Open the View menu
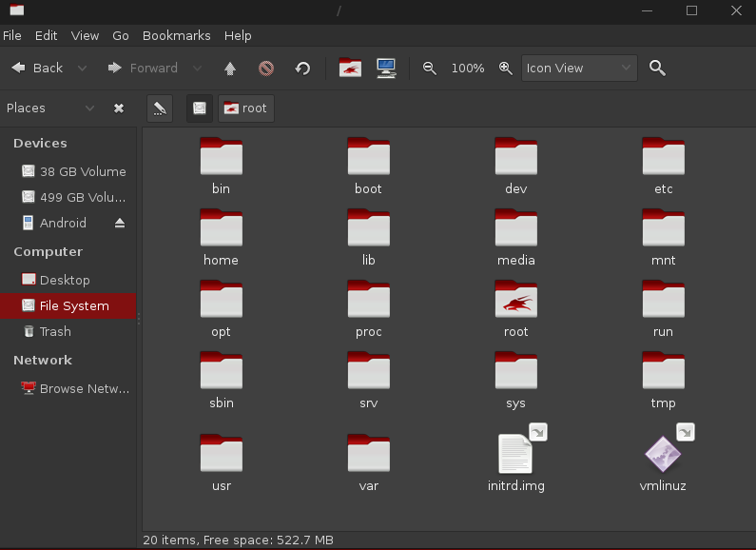 pyautogui.click(x=85, y=36)
